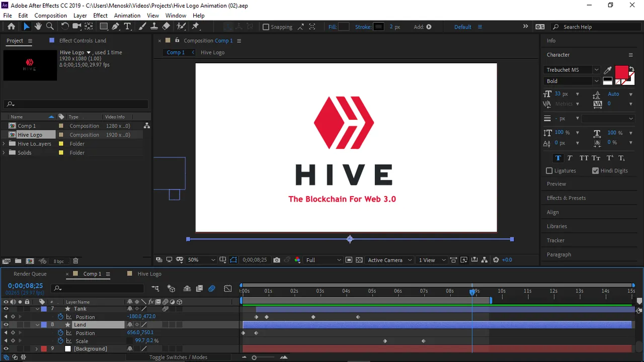Select the Eraser tool
Image resolution: width=644 pixels, height=362 pixels.
167,27
